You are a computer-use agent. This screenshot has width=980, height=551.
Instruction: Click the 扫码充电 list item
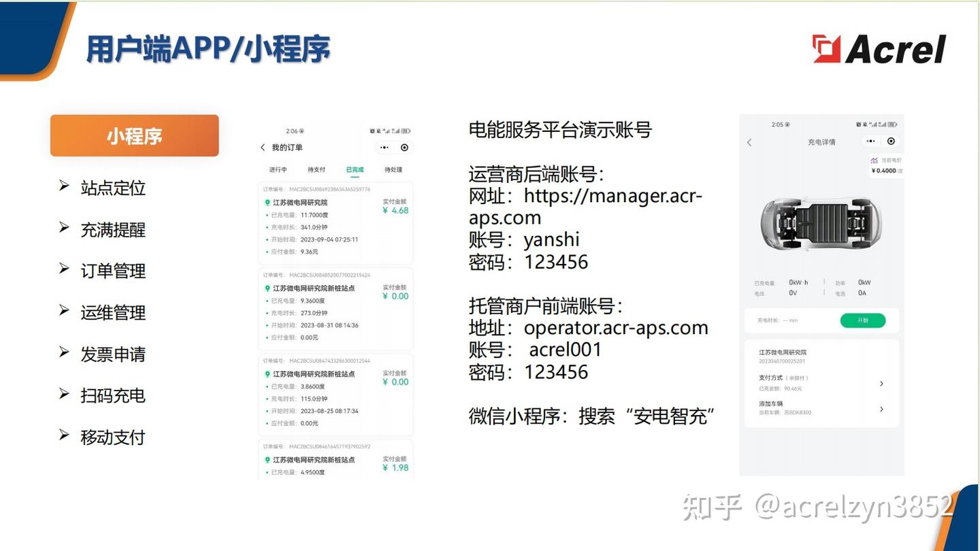coord(113,395)
